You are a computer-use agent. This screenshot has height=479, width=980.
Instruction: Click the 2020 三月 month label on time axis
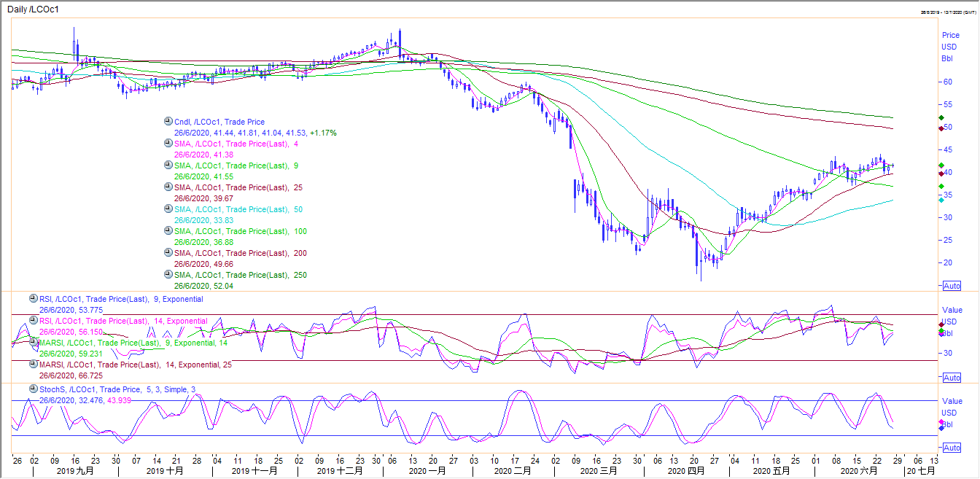point(599,471)
